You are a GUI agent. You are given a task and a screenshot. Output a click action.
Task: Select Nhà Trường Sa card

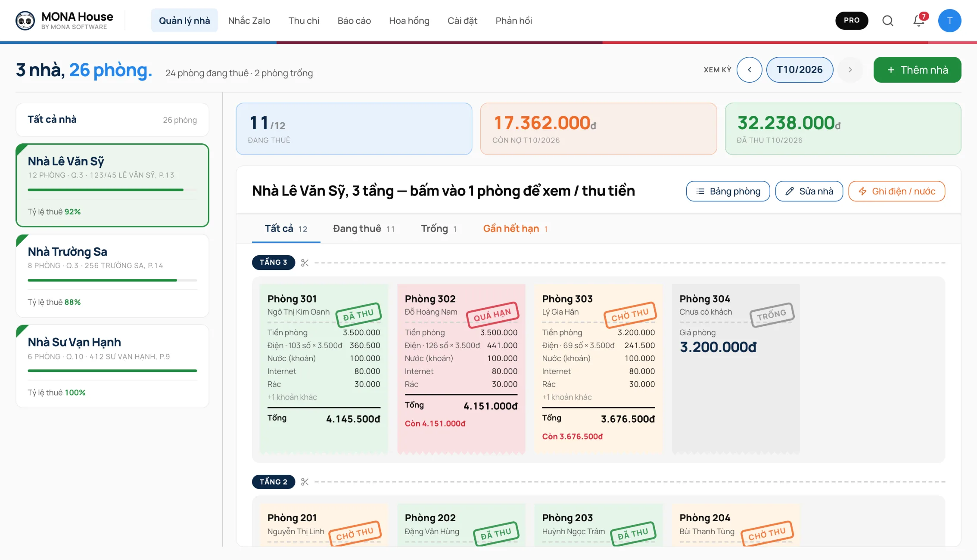click(112, 276)
